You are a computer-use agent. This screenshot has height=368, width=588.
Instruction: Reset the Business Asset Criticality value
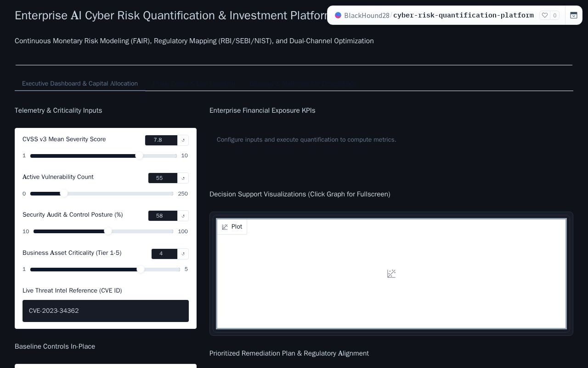tap(183, 254)
